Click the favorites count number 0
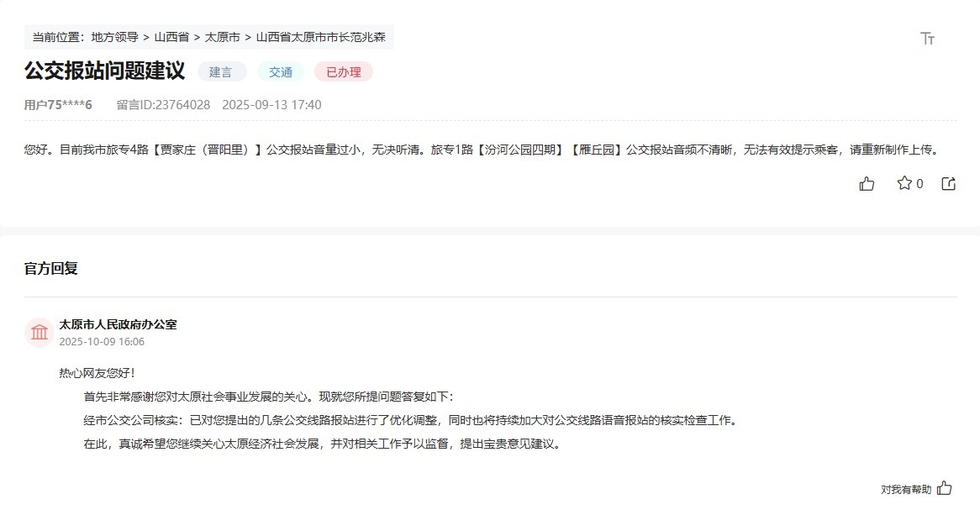Viewport: 980px width, 531px height. coord(919,184)
